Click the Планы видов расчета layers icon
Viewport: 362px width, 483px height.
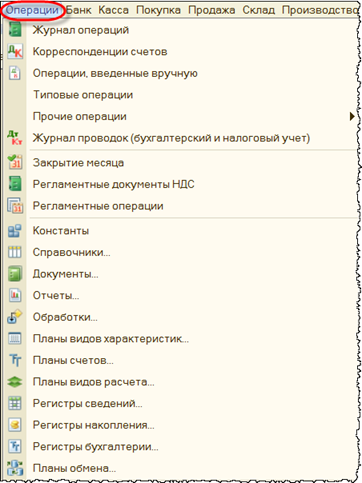(x=15, y=382)
